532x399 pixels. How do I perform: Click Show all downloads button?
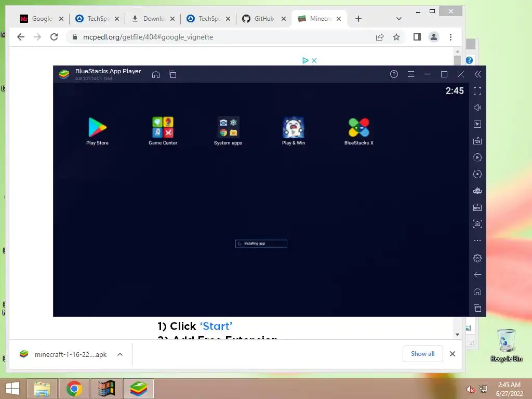pyautogui.click(x=423, y=354)
